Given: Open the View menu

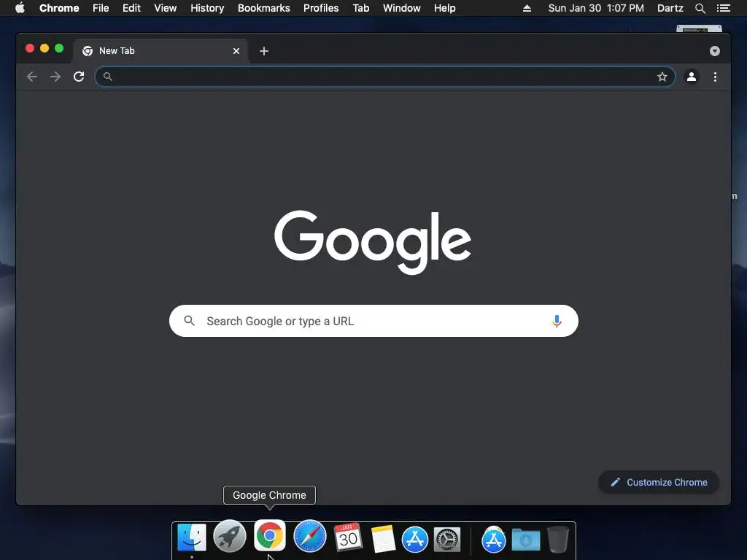Looking at the screenshot, I should coord(166,8).
